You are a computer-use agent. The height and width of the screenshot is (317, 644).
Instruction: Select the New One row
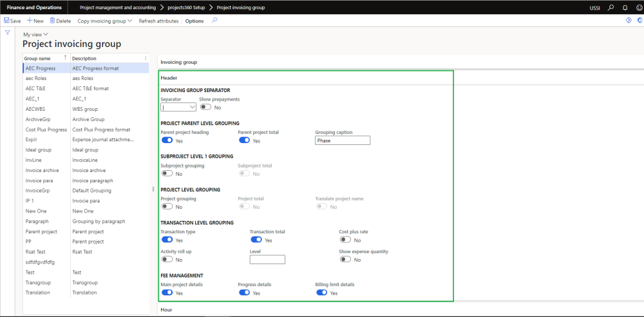pyautogui.click(x=86, y=211)
